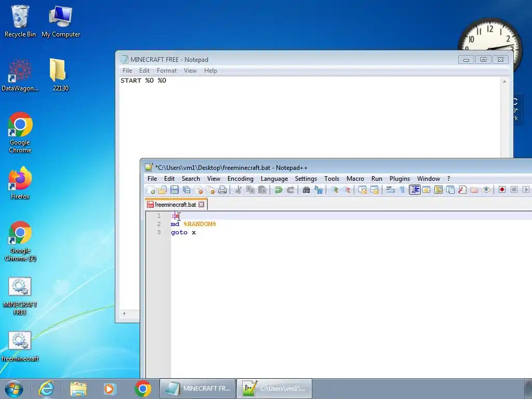Click the Function List icon

[462, 190]
